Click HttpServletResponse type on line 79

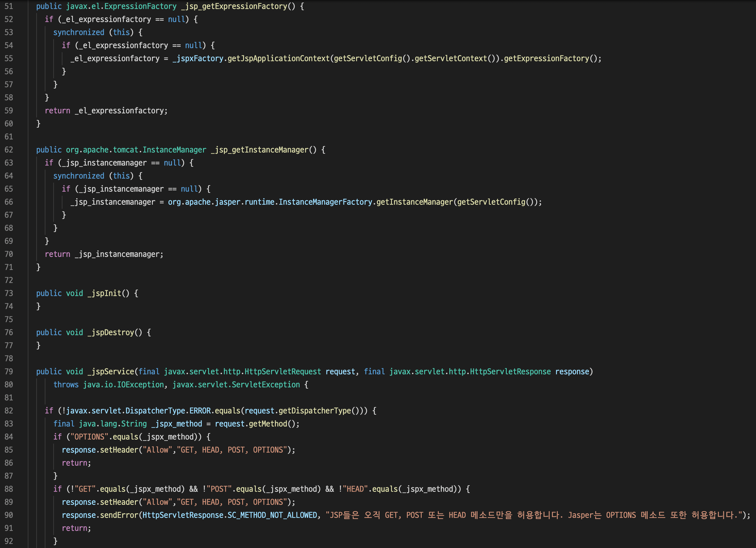coord(510,371)
